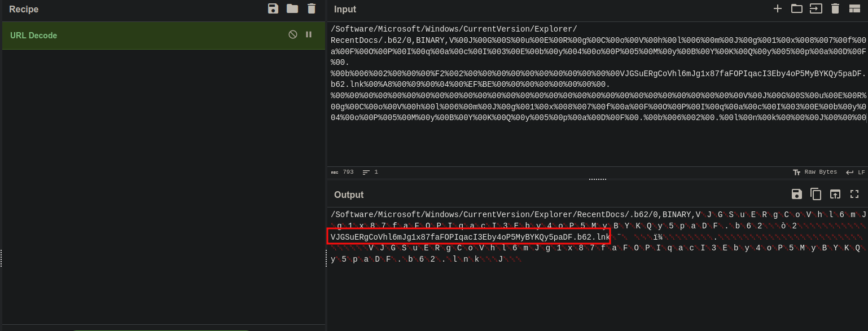Add a new input tab

(778, 8)
